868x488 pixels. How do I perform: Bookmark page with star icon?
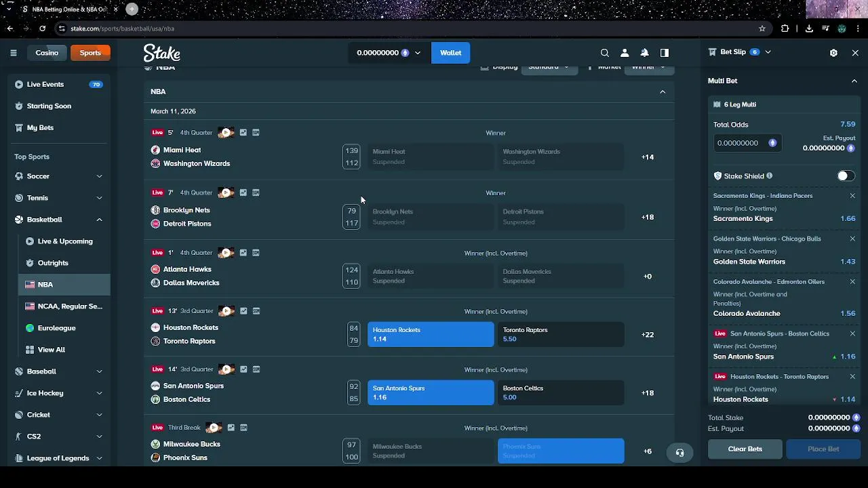tap(762, 28)
